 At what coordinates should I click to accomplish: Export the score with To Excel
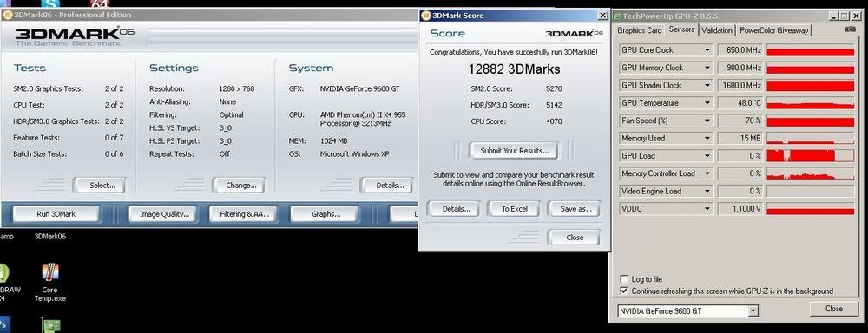pos(514,209)
